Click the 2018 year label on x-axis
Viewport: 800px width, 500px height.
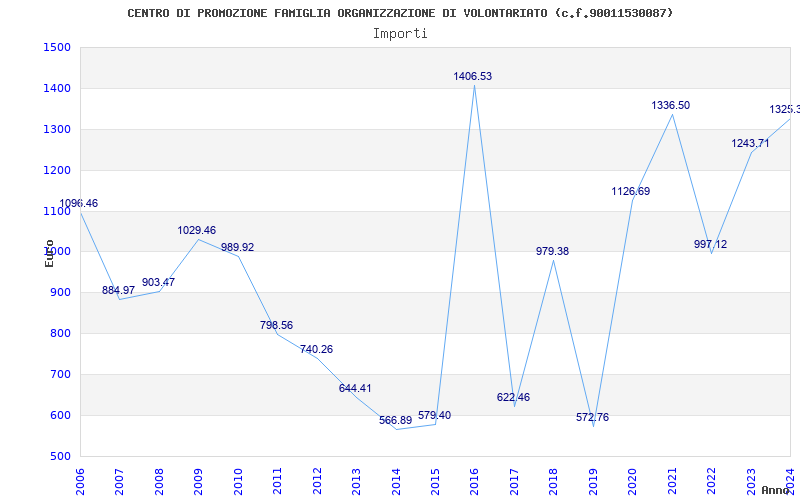pyautogui.click(x=554, y=482)
